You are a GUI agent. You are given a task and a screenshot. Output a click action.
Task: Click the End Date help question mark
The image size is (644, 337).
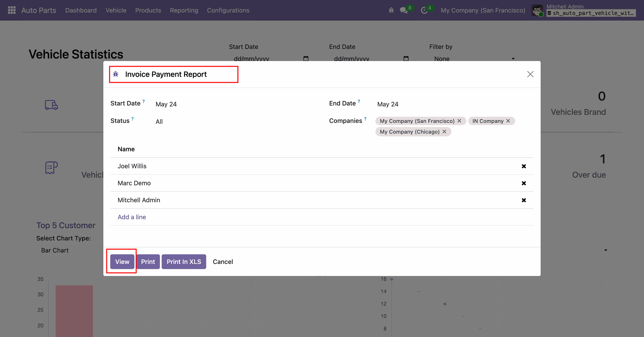coord(359,101)
